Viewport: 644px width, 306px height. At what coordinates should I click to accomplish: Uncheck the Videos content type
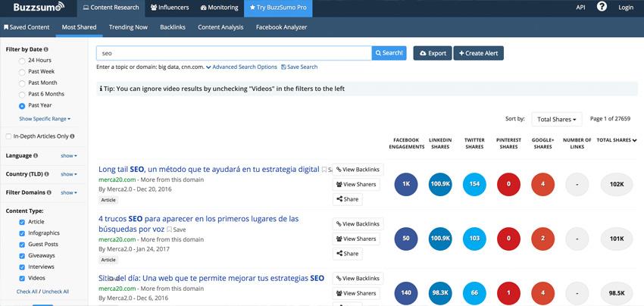(22, 279)
